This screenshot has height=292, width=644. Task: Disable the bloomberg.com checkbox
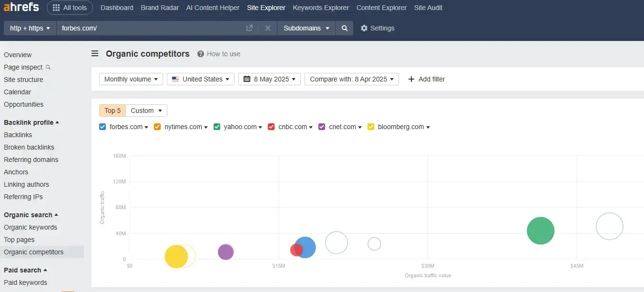pos(371,127)
